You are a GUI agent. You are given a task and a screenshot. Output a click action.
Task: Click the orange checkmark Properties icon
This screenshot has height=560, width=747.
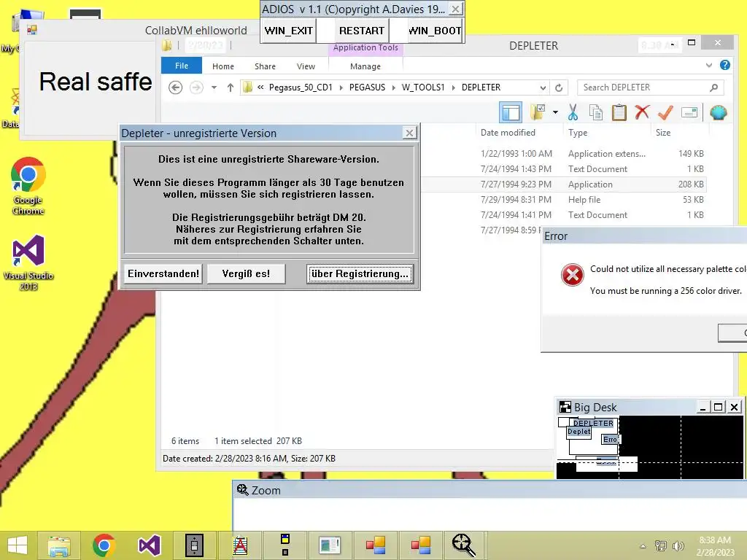pyautogui.click(x=665, y=112)
